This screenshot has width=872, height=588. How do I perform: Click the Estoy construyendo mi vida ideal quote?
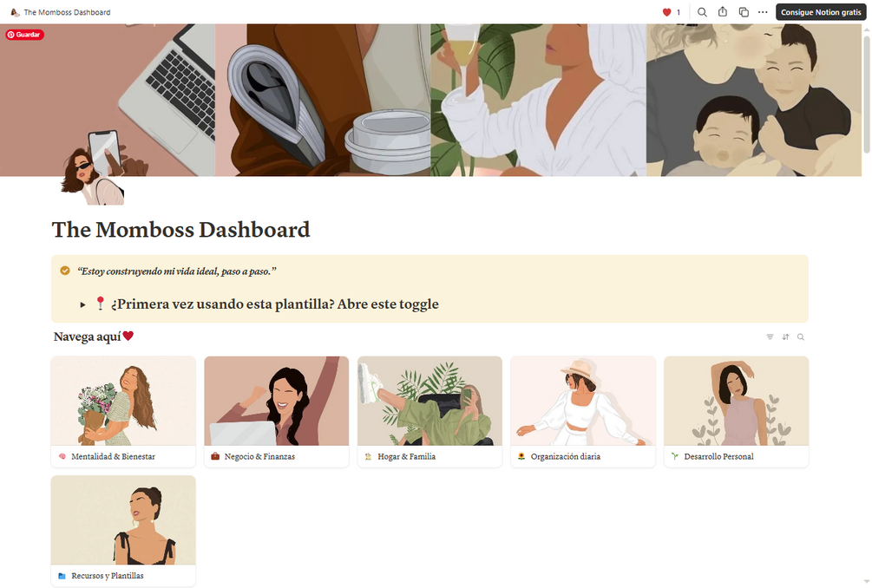pos(177,271)
